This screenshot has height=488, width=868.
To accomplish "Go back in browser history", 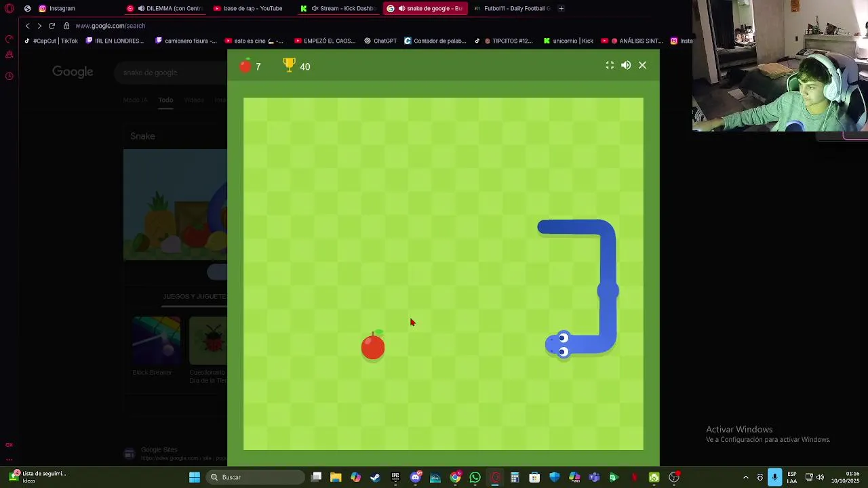I will pos(27,26).
